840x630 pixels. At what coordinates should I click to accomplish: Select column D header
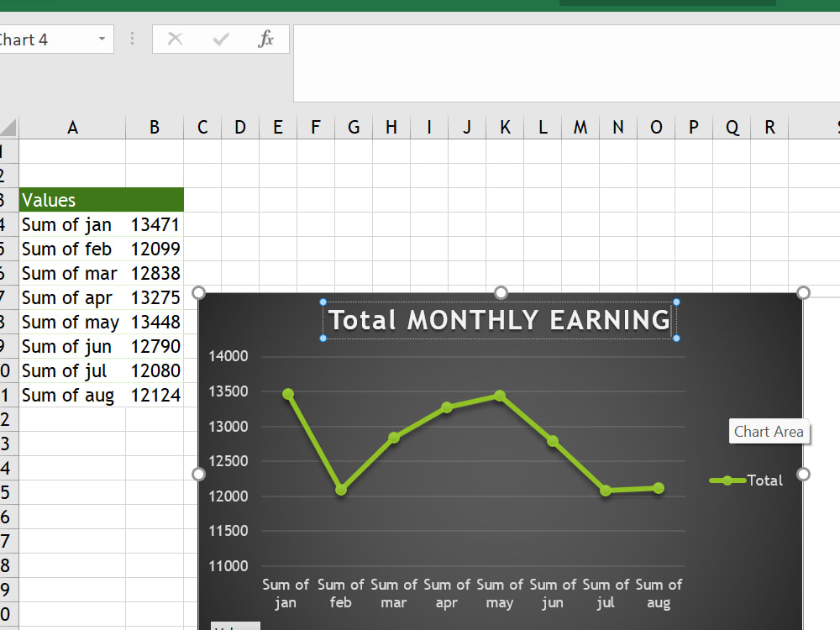(240, 127)
